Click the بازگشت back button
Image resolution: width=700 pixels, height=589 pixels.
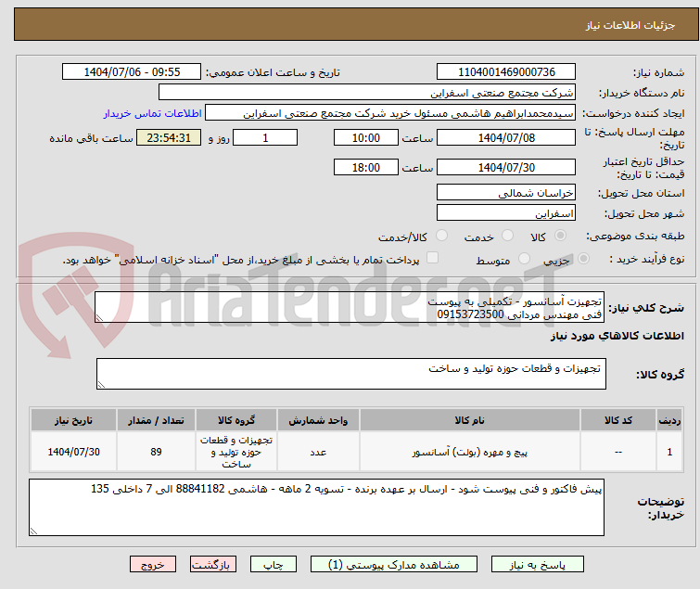(213, 565)
